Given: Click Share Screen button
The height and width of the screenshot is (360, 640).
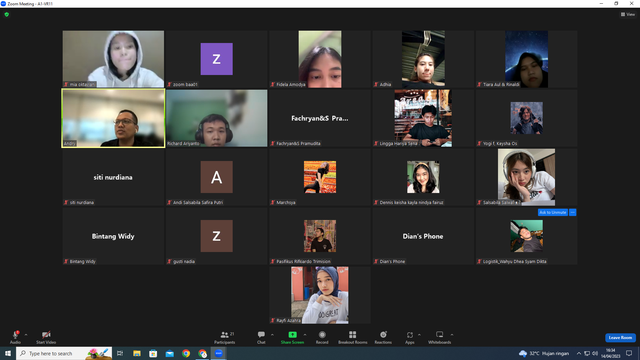Looking at the screenshot, I should click(292, 337).
